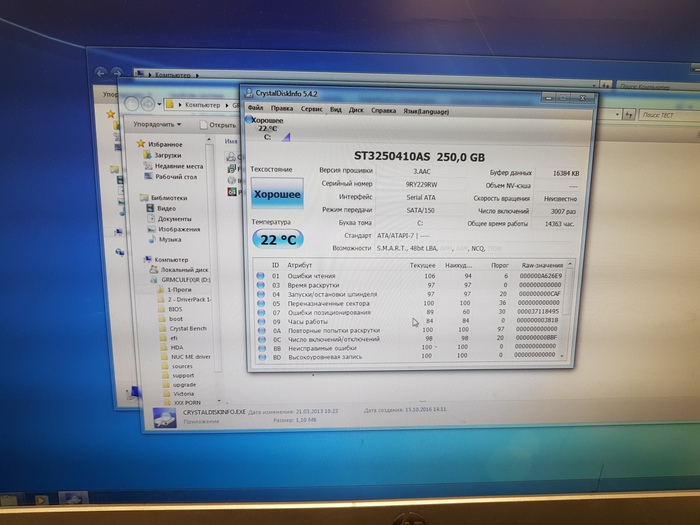Open the Файл menu in CrystalDiskInfo

[x=256, y=108]
